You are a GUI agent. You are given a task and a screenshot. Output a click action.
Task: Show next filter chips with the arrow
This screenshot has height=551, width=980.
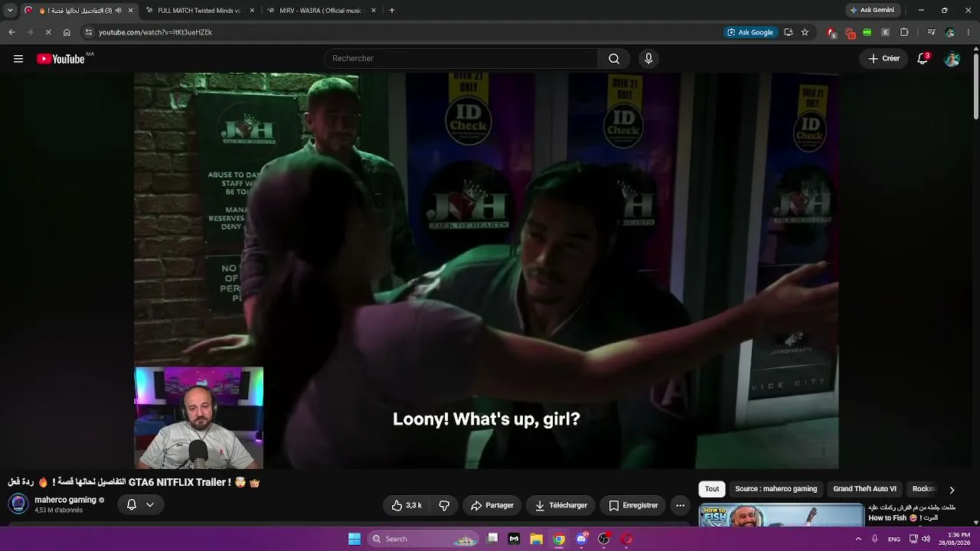click(x=952, y=490)
